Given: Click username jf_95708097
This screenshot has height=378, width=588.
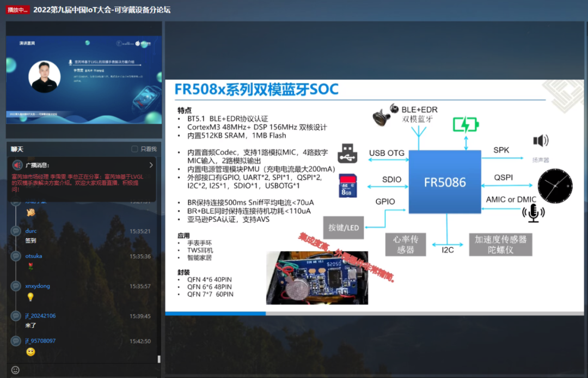Looking at the screenshot, I should (40, 341).
